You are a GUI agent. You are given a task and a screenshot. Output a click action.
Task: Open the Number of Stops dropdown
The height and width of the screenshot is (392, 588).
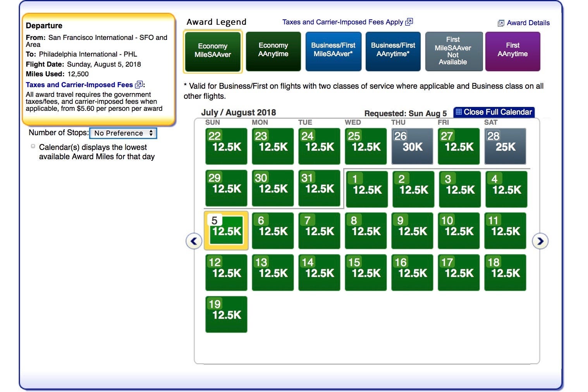click(x=123, y=133)
